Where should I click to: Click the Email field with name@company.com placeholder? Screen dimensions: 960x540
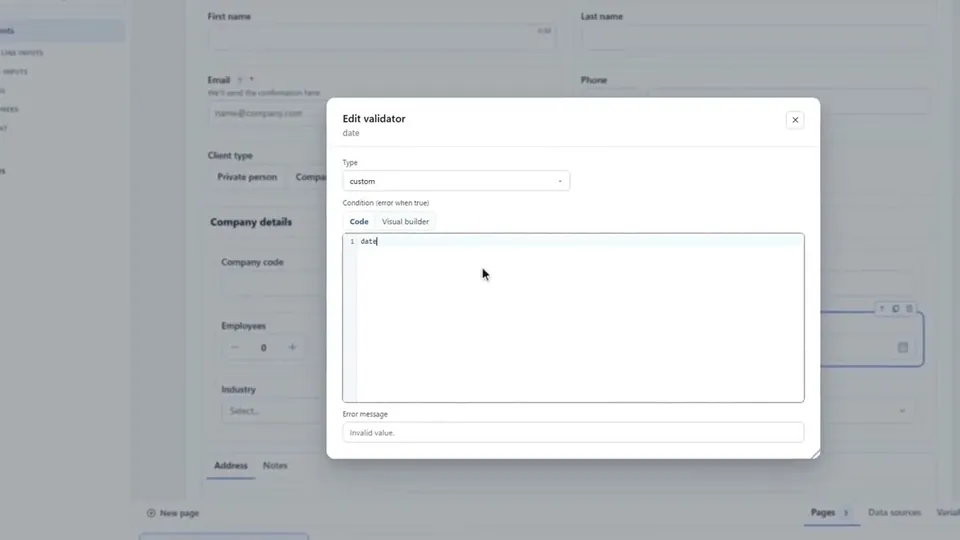(267, 113)
